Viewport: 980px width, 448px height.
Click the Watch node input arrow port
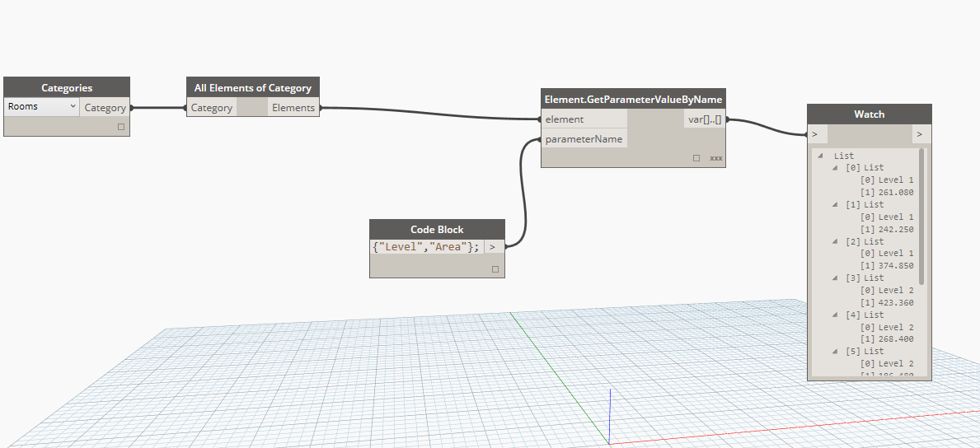click(814, 133)
